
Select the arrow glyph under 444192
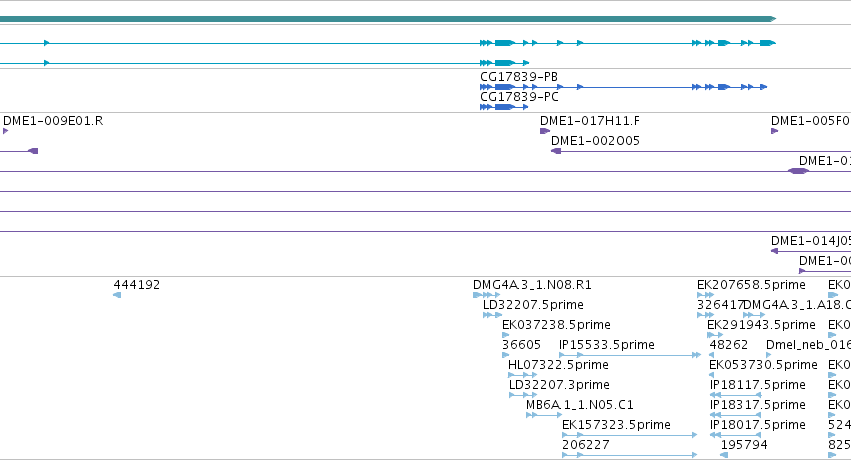coord(117,295)
